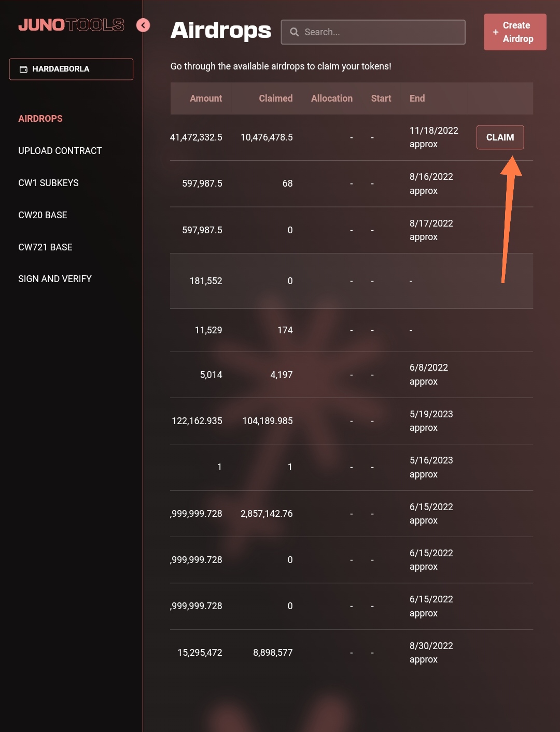Select the row ending 8/30/2022
560x732 pixels.
[352, 653]
